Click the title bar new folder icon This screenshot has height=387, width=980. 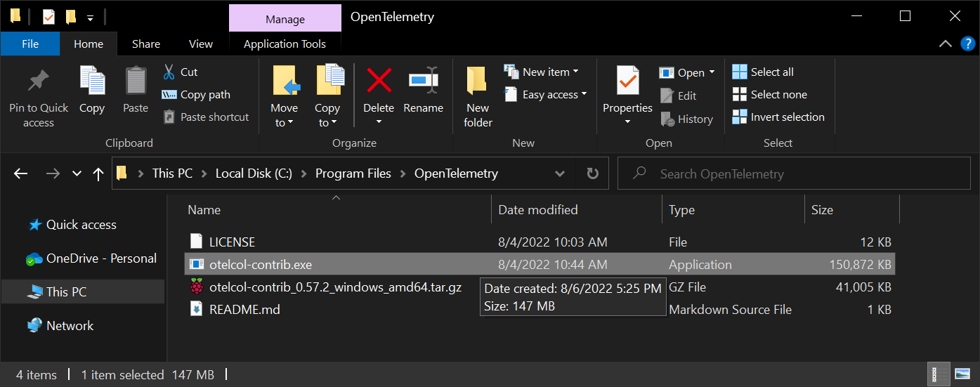[71, 17]
